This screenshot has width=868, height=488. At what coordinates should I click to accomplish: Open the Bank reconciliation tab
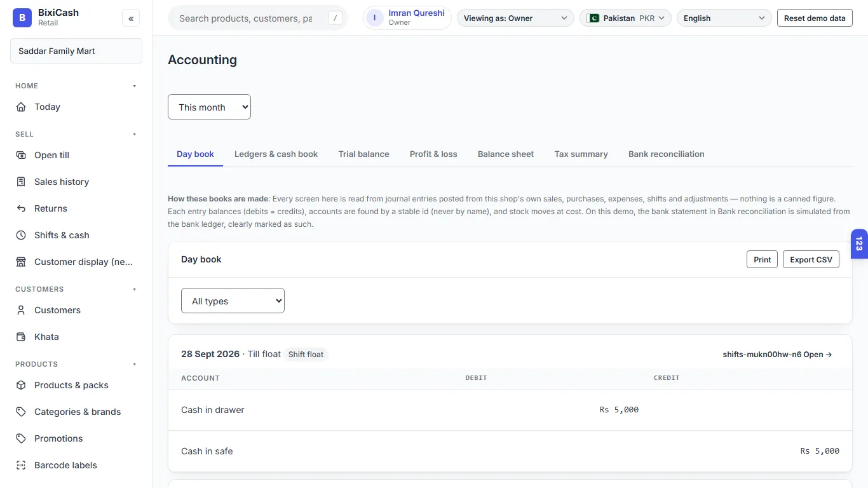pos(666,154)
